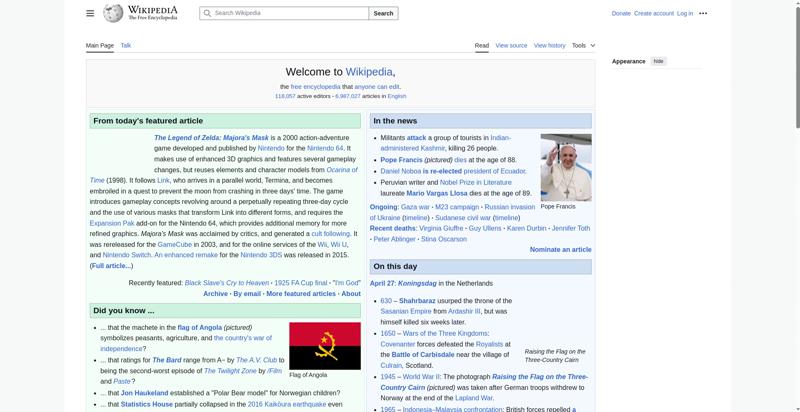Image resolution: width=800 pixels, height=412 pixels.
Task: Click the Daniel Noboa link
Action: coord(401,171)
